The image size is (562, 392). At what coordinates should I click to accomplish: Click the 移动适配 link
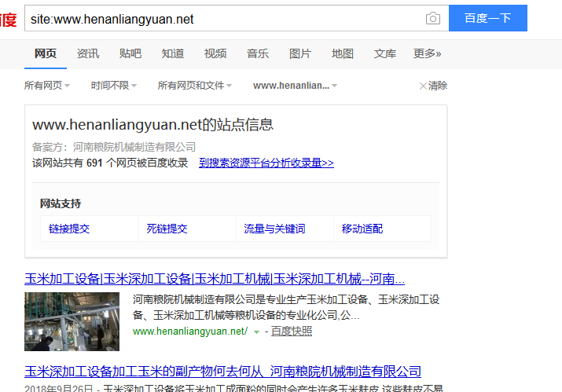pos(362,229)
